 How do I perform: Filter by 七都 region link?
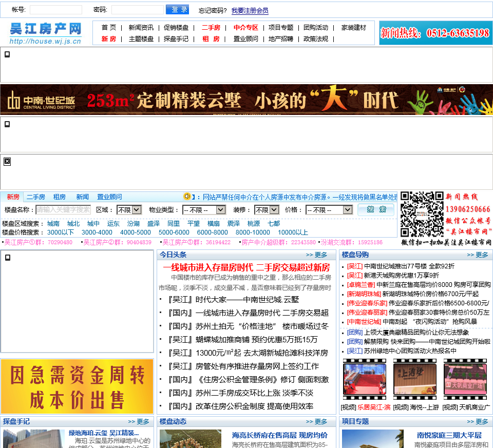[x=274, y=224]
